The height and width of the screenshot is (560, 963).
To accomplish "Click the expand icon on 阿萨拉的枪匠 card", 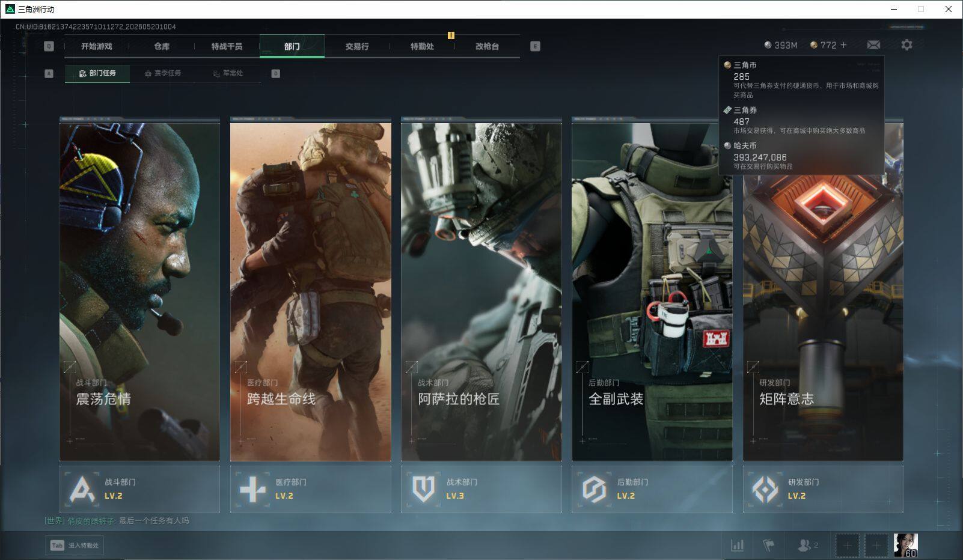I will point(411,367).
